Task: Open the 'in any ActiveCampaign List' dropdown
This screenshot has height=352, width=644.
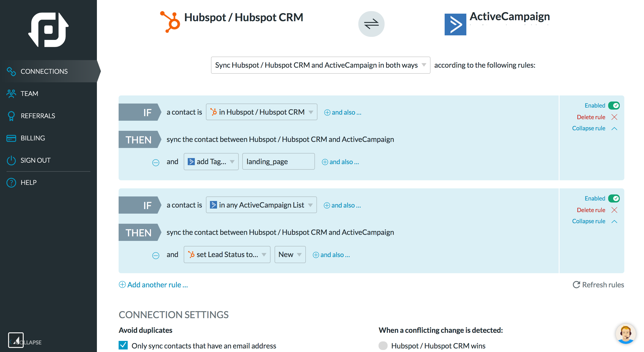Action: pyautogui.click(x=261, y=205)
